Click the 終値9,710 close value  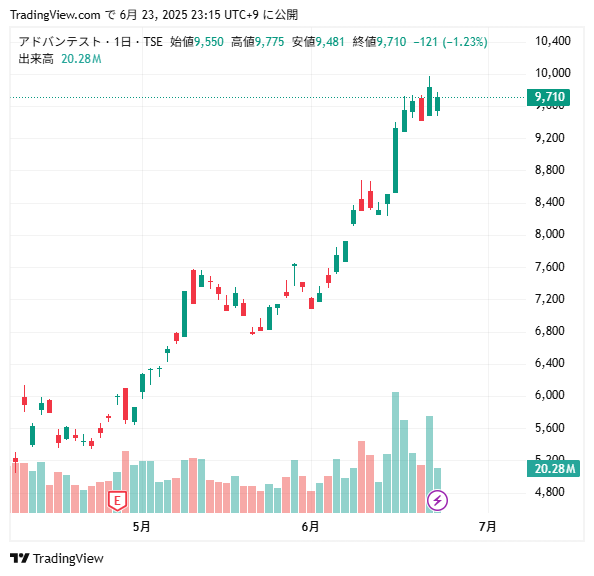(379, 41)
